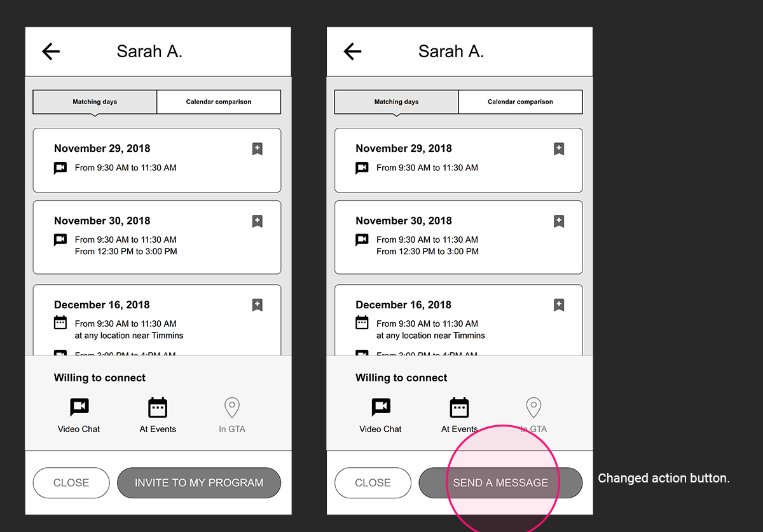This screenshot has width=763, height=532.
Task: Click Close button beside Send a Message
Action: pos(373,483)
